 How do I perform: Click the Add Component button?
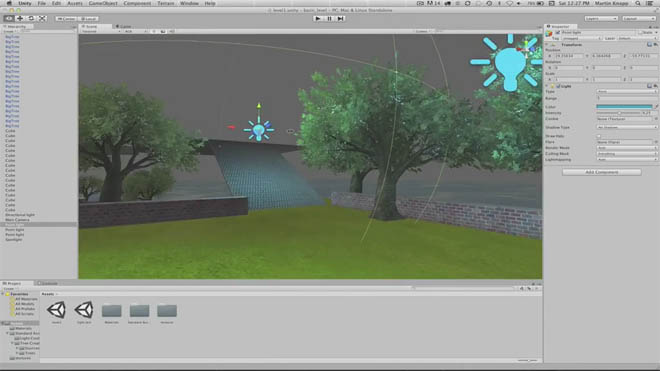pyautogui.click(x=601, y=172)
